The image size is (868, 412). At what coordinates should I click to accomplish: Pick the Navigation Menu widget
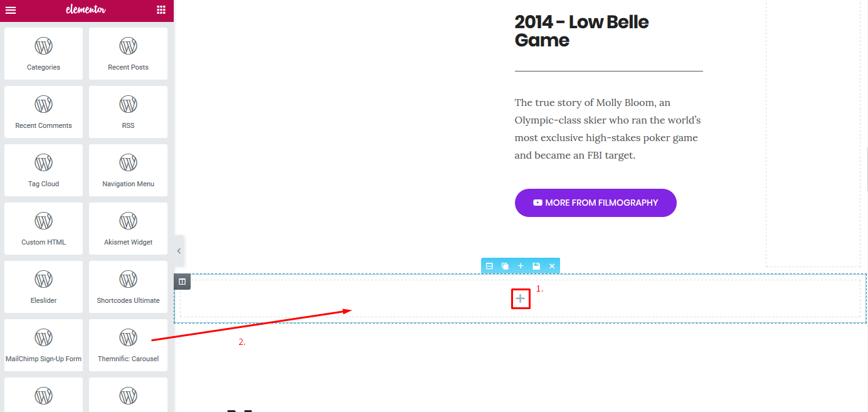tap(128, 170)
